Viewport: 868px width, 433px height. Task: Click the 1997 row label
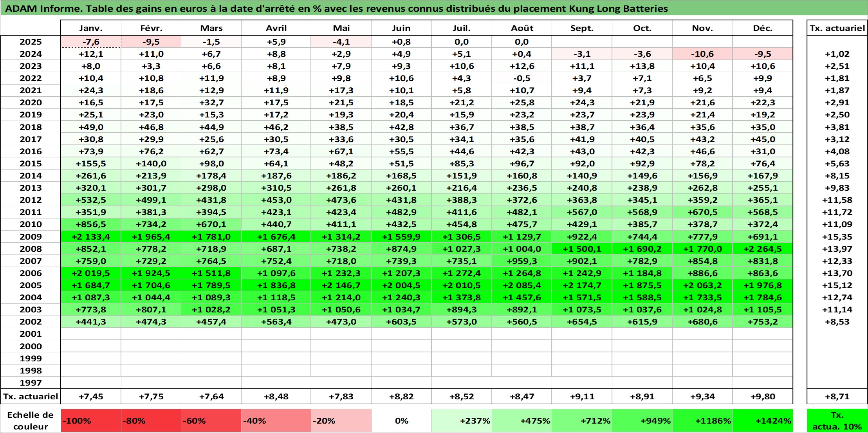31,382
